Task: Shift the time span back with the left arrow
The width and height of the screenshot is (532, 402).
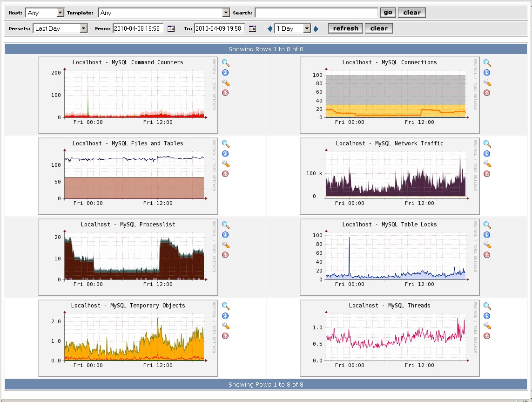Action: [x=270, y=29]
